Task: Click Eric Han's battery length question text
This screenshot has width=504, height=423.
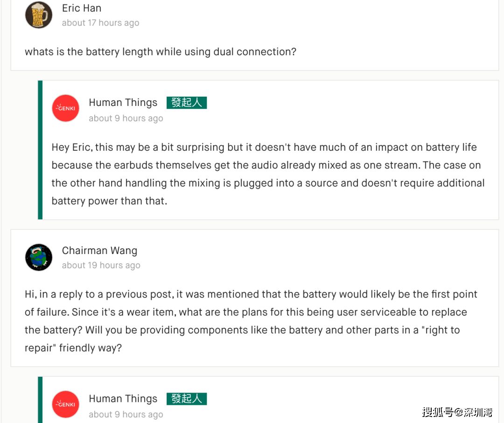Action: pos(161,52)
